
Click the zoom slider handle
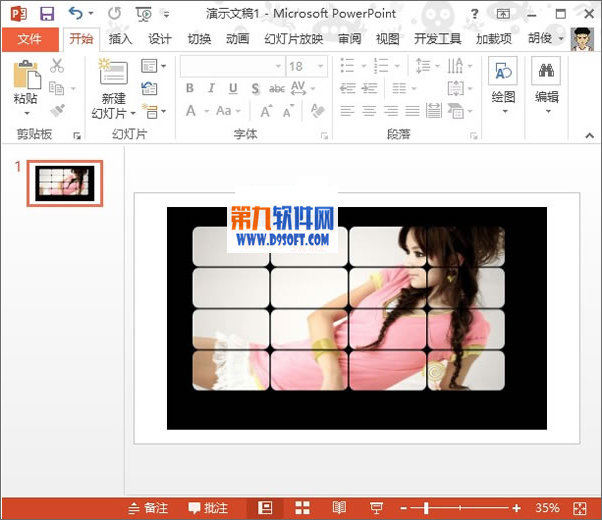pyautogui.click(x=426, y=508)
